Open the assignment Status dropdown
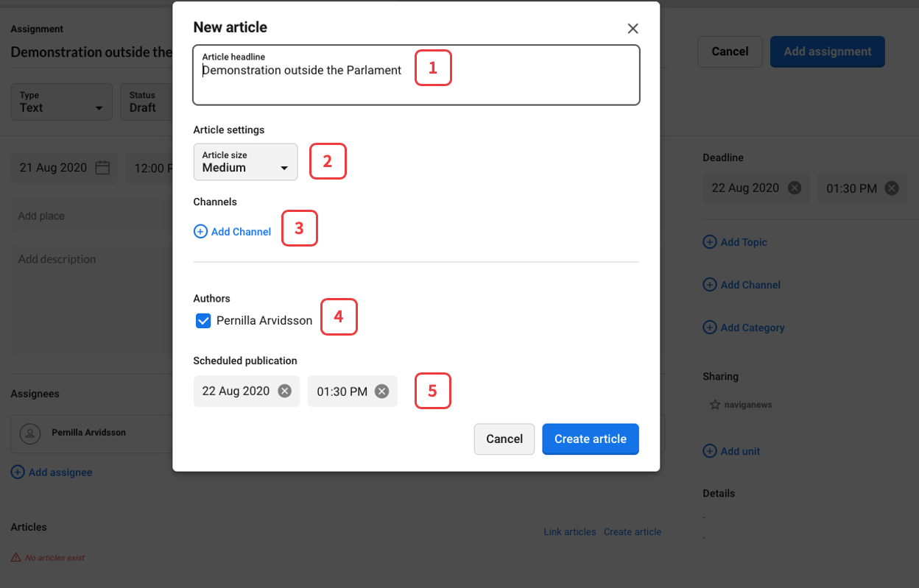 [x=146, y=102]
